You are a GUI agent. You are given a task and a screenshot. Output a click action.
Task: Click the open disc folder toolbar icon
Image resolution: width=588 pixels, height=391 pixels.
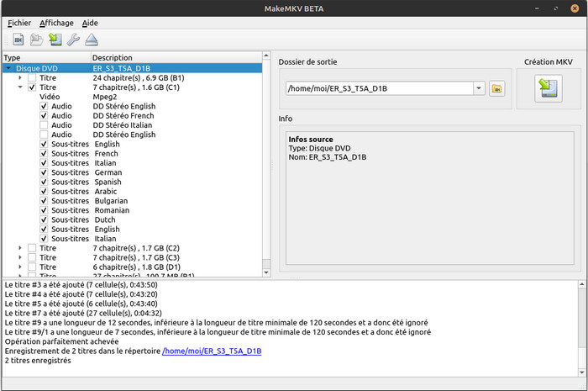[36, 40]
